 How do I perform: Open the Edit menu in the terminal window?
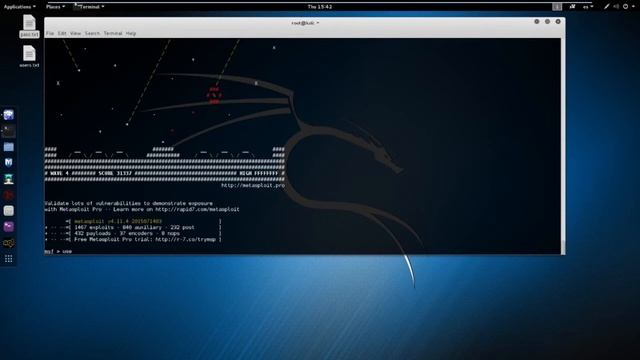tap(62, 33)
